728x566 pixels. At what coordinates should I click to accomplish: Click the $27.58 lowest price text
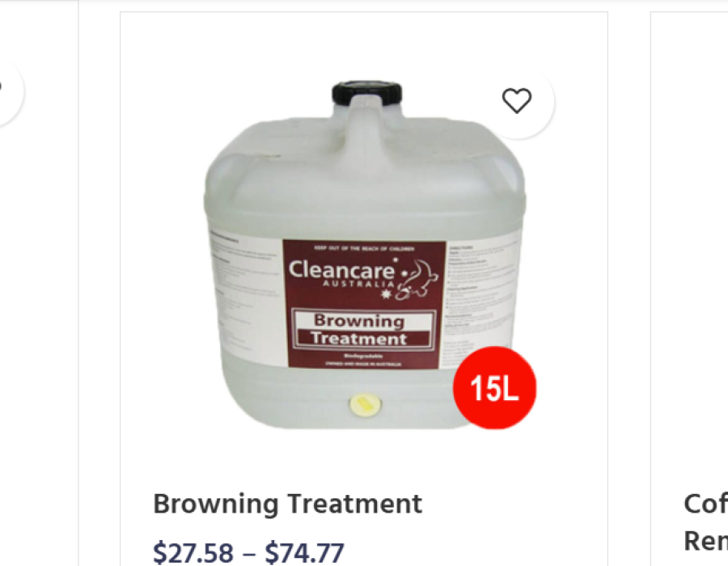pyautogui.click(x=193, y=552)
